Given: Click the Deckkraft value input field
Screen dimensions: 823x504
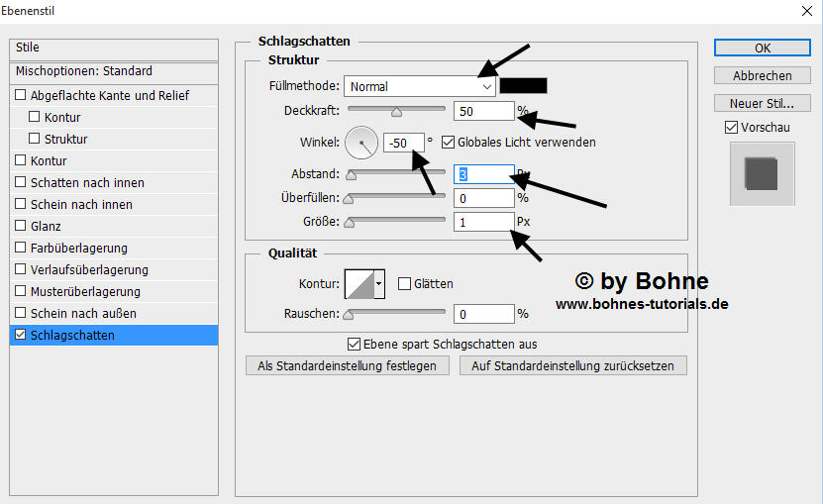Looking at the screenshot, I should click(483, 111).
